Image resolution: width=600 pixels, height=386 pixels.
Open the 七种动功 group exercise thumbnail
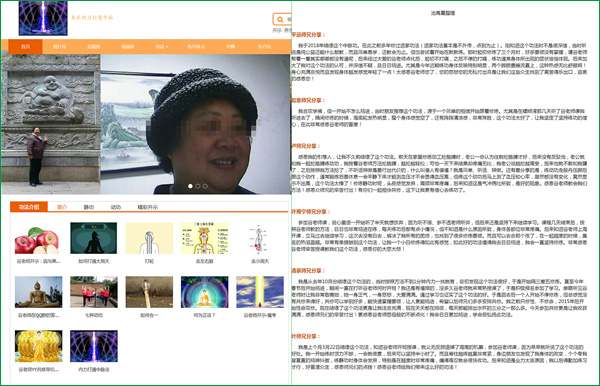94,292
